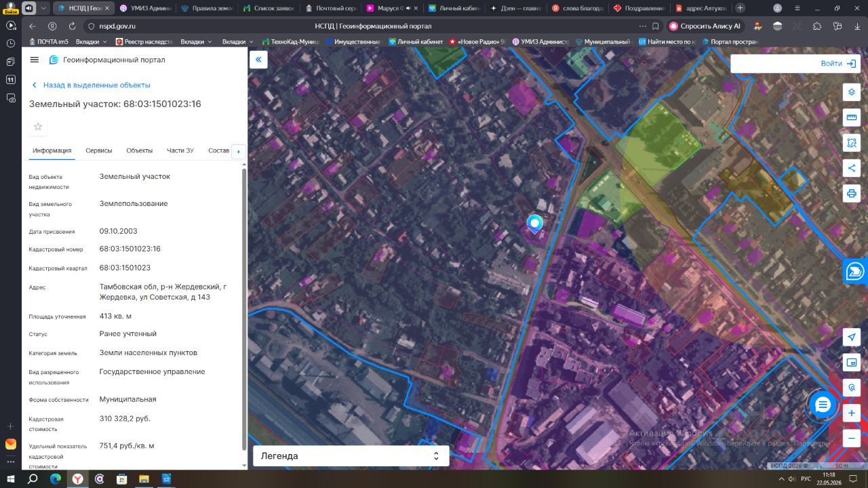Collapse the side panel with double chevron
Viewport: 868px width, 488px height.
tap(258, 60)
